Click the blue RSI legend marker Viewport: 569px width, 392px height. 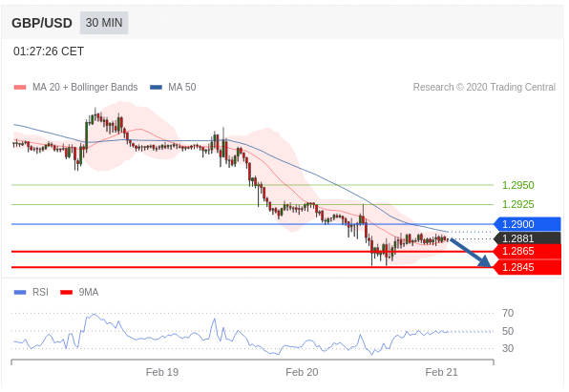pos(20,292)
